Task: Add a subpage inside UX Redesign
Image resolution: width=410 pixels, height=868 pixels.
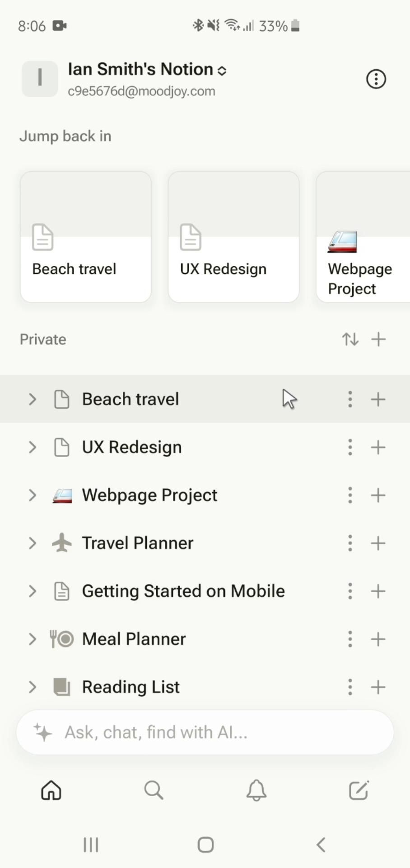Action: [x=378, y=447]
